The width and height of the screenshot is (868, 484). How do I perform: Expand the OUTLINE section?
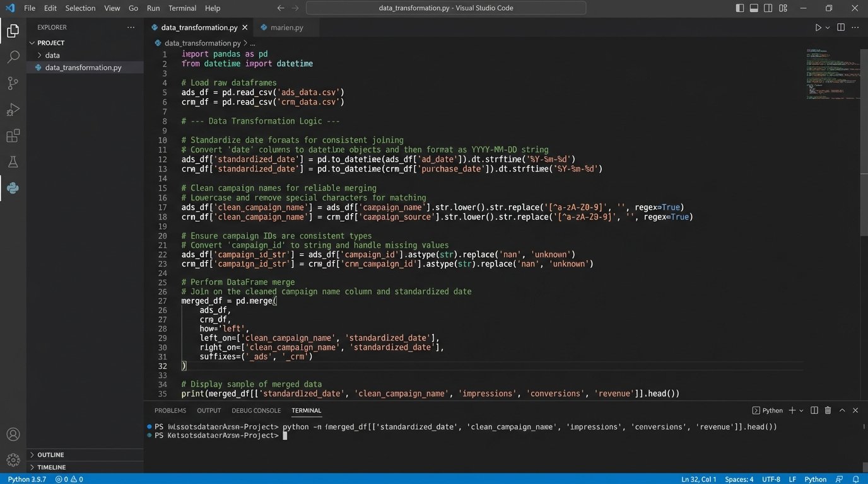click(x=50, y=454)
